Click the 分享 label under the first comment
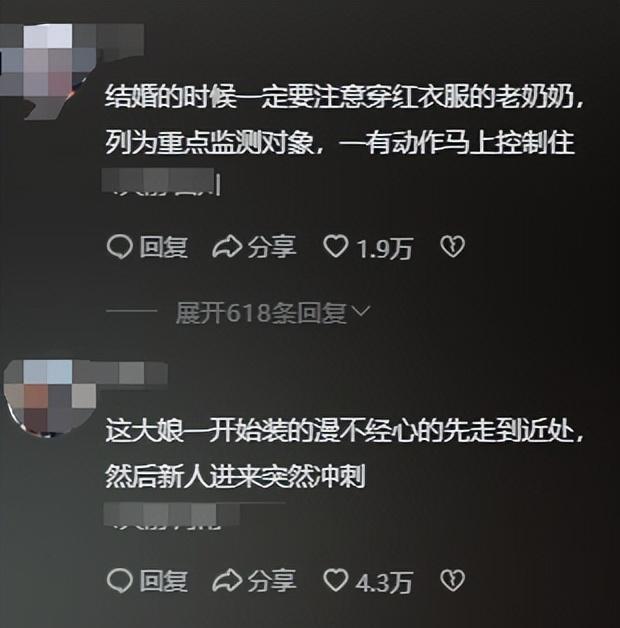 click(x=272, y=247)
